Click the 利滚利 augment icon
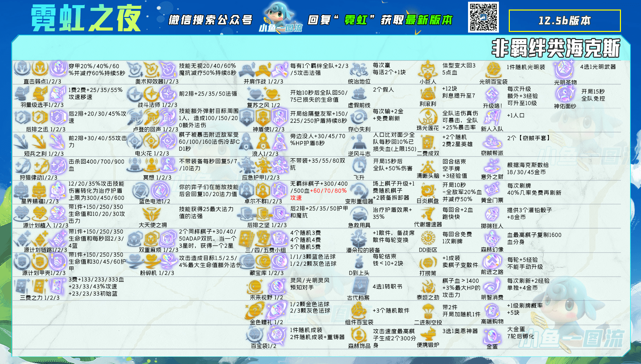Image resolution: width=641 pixels, height=364 pixels. click(x=428, y=93)
